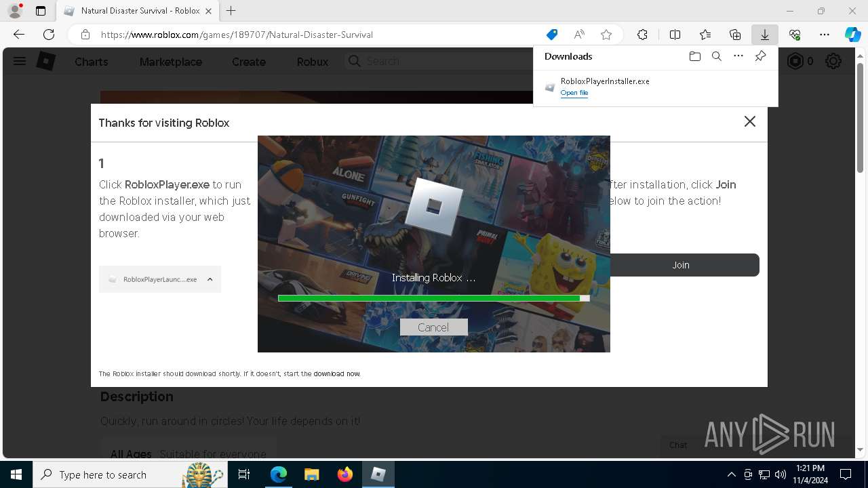Open network status tray icon
Screen dimensions: 868x488
[764, 474]
